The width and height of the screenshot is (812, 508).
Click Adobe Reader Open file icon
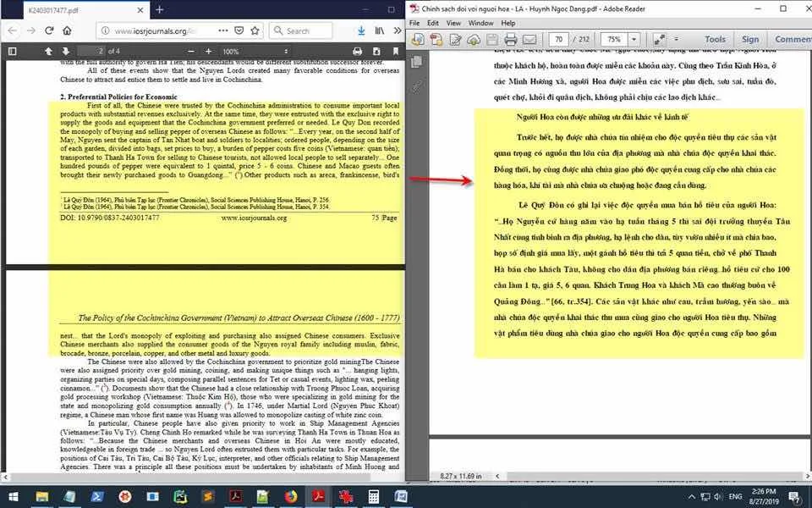pos(417,40)
